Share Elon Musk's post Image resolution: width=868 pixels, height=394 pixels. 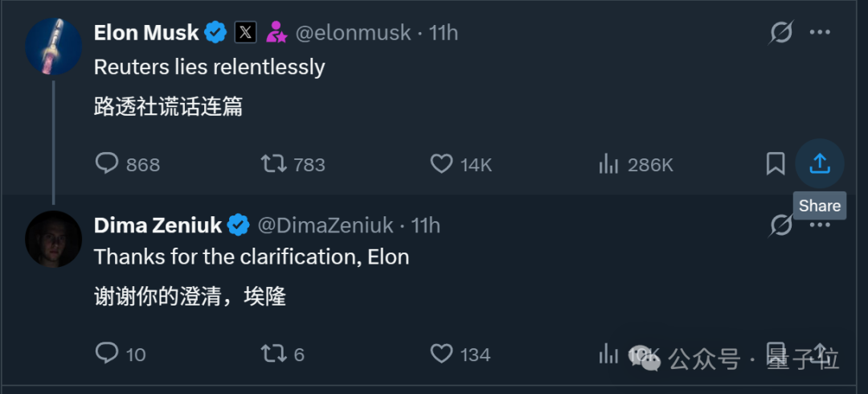click(x=819, y=164)
